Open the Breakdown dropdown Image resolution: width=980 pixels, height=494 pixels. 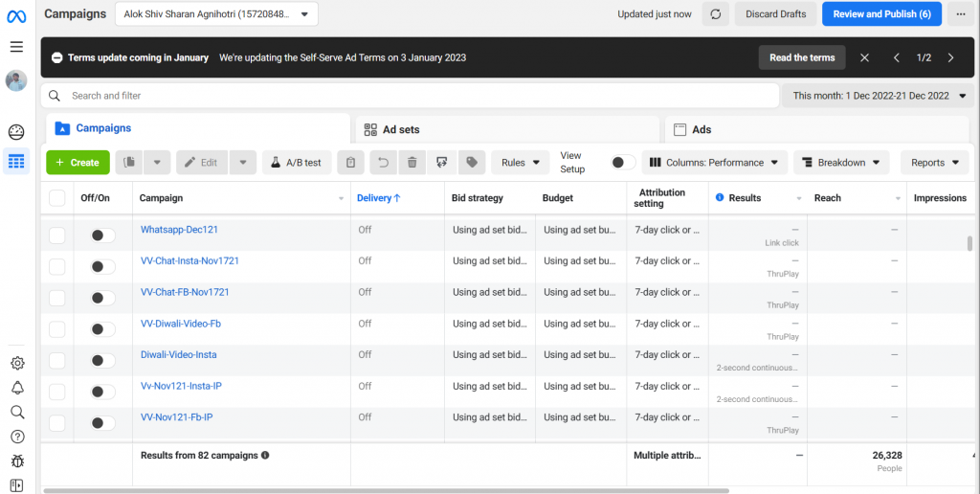[x=841, y=163]
